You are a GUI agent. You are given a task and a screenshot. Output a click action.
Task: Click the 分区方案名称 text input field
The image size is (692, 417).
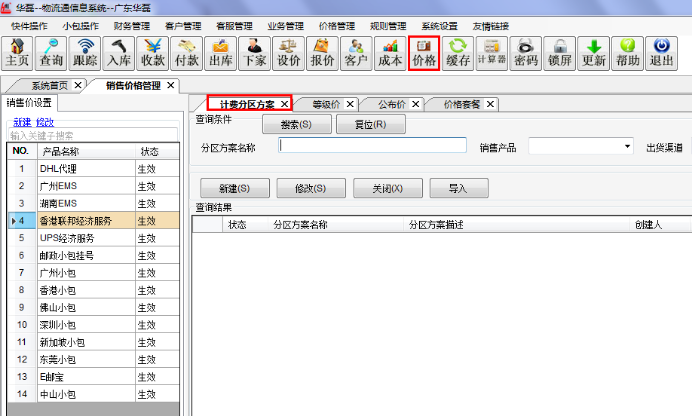(x=372, y=146)
